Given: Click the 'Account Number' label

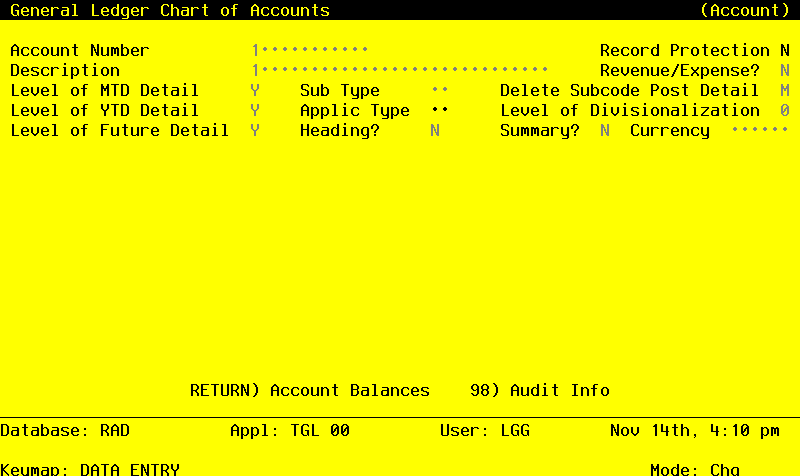Looking at the screenshot, I should 80,50.
